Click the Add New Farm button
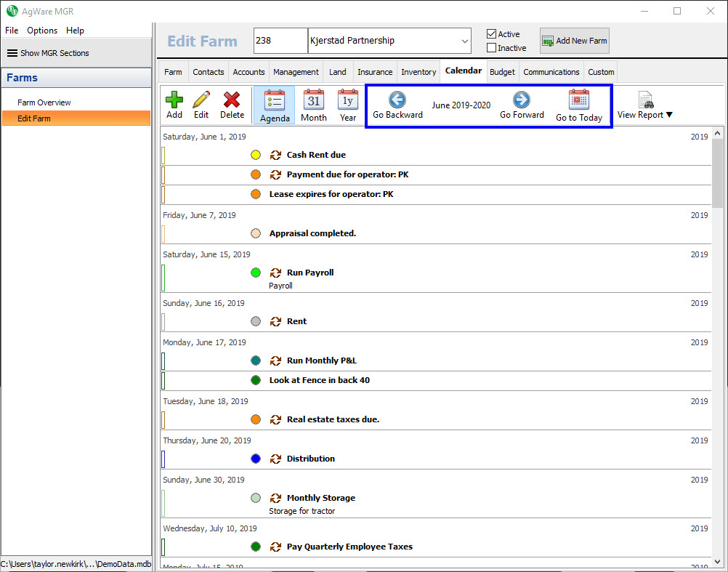Screen dimensions: 728x572 574,41
